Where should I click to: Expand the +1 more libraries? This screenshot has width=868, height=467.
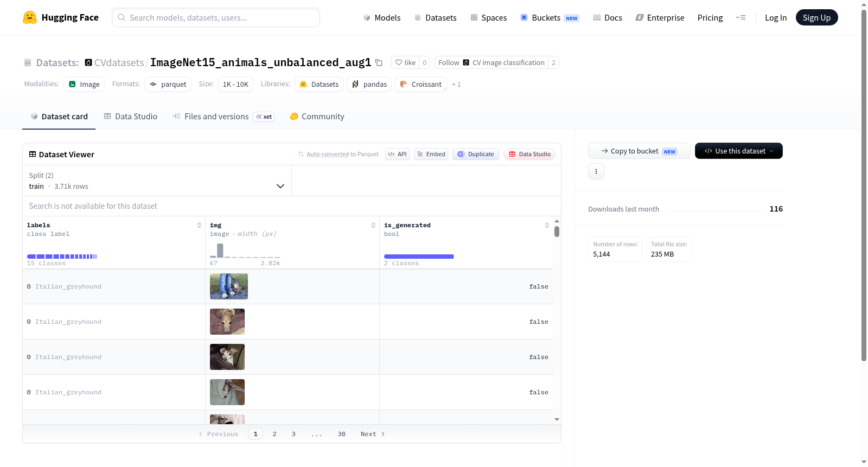tap(456, 84)
